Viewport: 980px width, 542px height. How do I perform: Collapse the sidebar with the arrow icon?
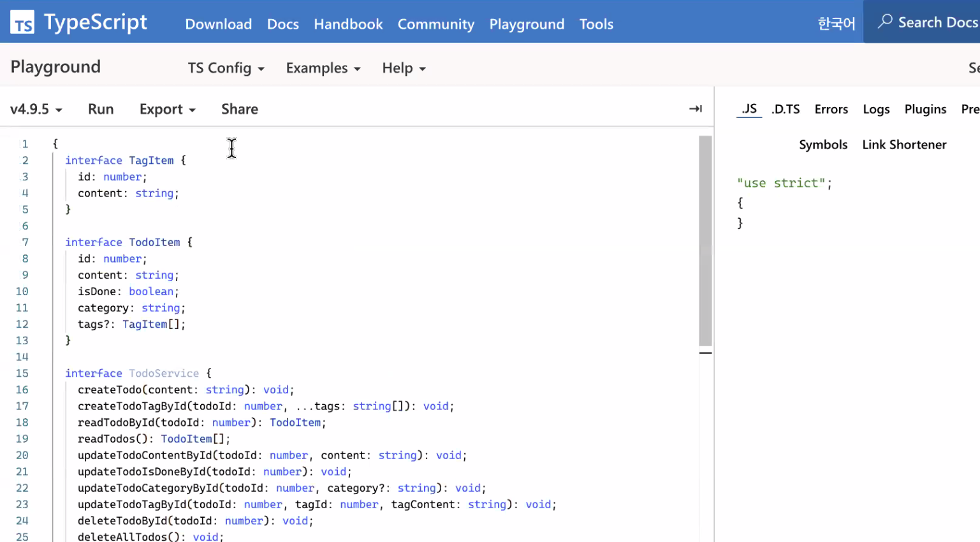click(x=696, y=109)
